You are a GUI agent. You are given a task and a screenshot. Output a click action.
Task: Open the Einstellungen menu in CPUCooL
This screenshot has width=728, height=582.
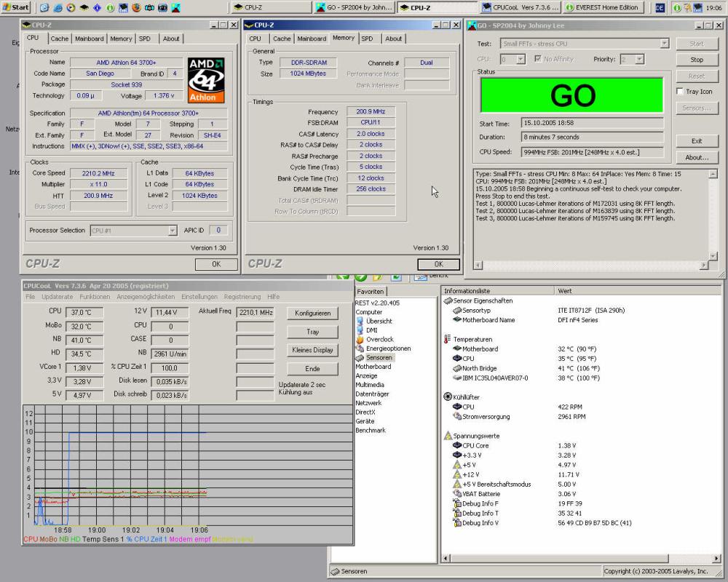(x=199, y=297)
